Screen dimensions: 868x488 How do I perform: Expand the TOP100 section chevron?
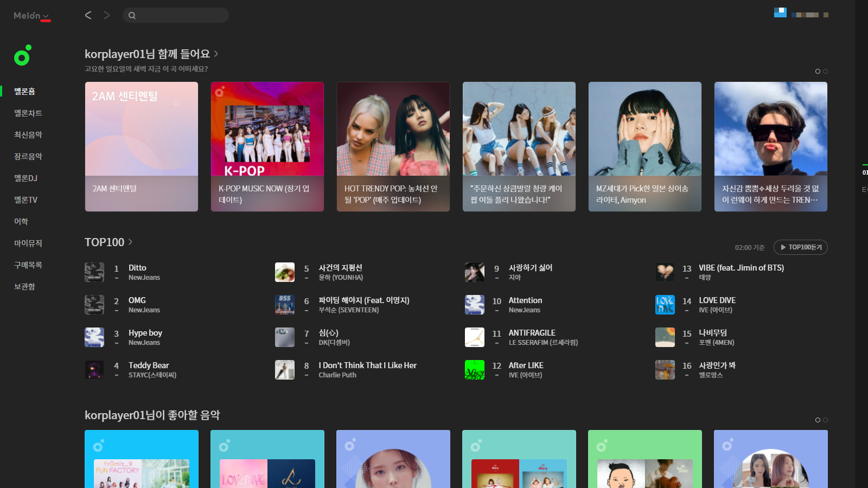[130, 242]
